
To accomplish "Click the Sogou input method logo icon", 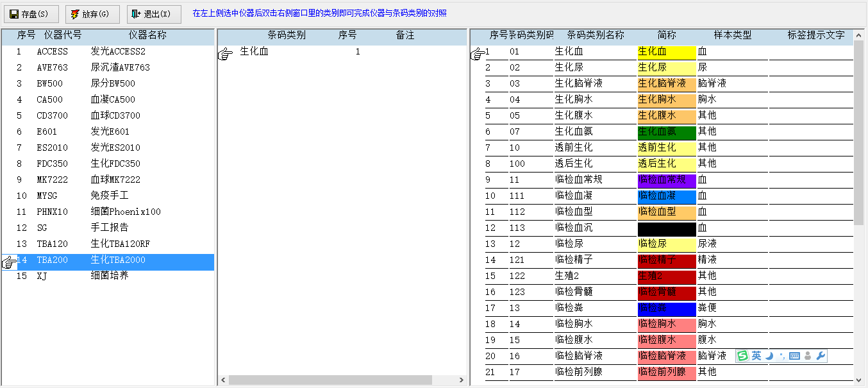I will 743,356.
